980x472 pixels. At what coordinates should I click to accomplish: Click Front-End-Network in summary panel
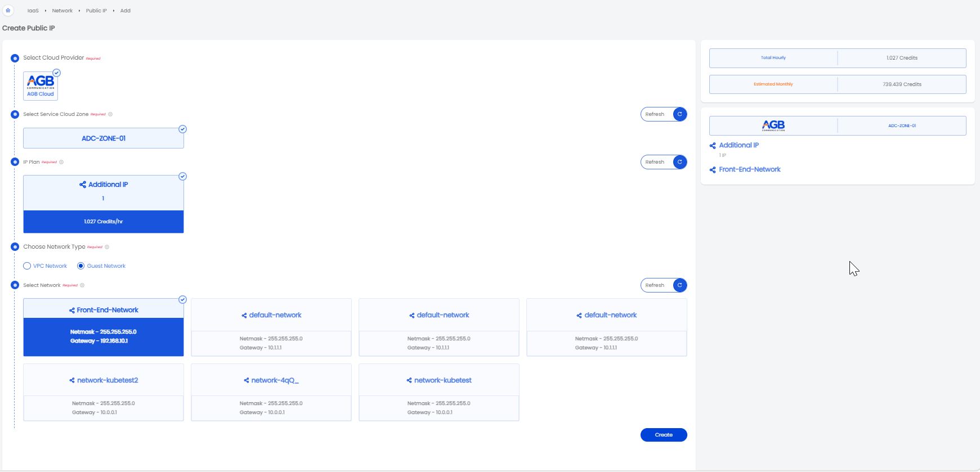point(750,169)
